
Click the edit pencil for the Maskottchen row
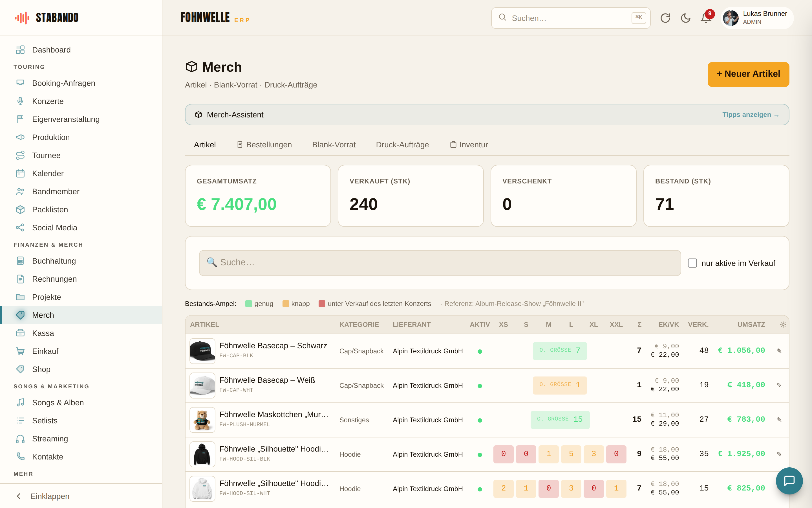(x=779, y=420)
